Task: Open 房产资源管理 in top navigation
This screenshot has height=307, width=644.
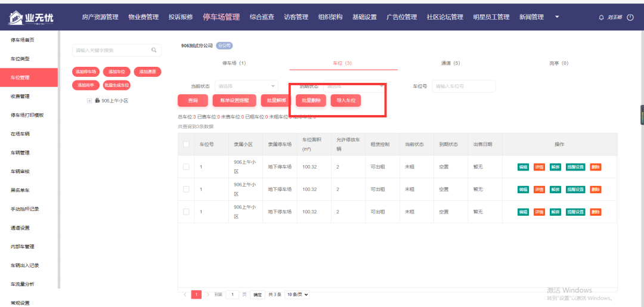Action: 100,17
